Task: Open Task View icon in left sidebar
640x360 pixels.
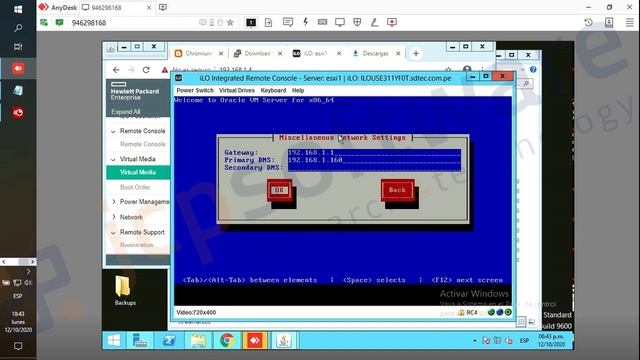Action: 18,47
